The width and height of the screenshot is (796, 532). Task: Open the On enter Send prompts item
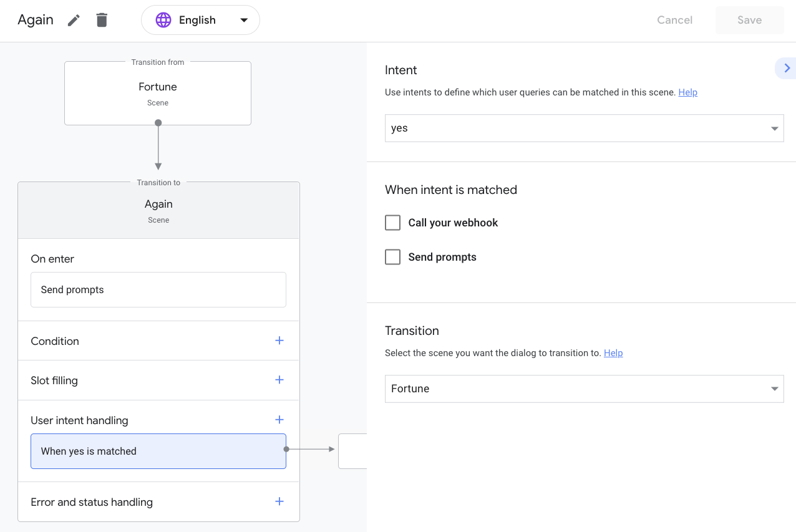[158, 289]
